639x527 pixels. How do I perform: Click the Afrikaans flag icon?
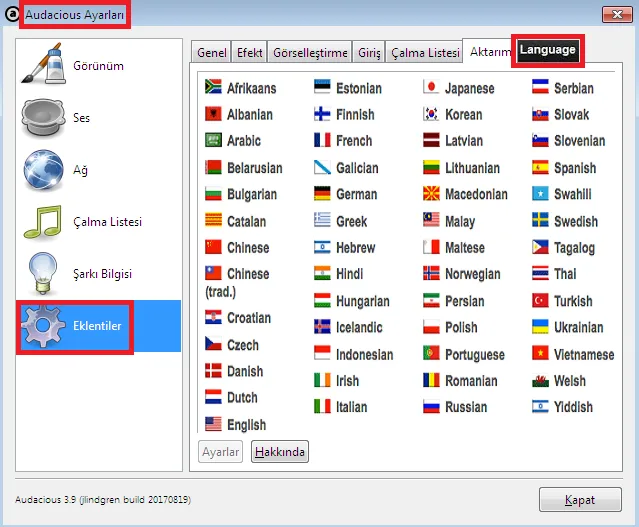[213, 86]
